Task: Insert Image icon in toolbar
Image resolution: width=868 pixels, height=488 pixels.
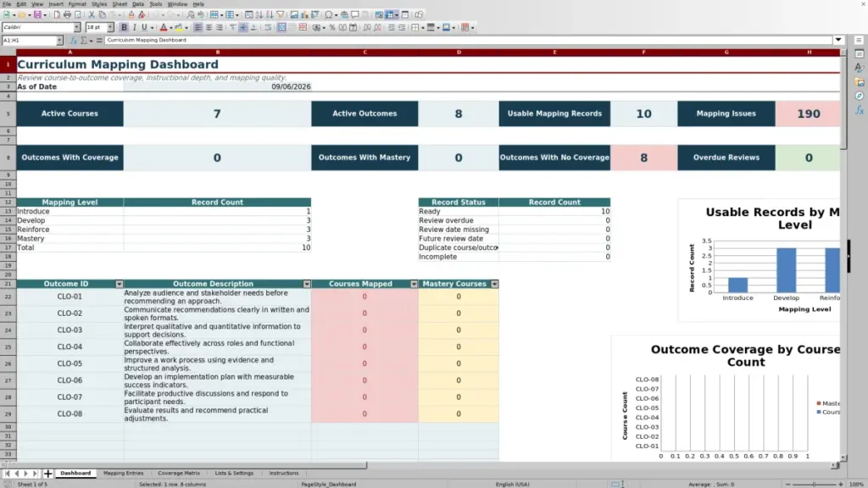Action: (x=294, y=15)
